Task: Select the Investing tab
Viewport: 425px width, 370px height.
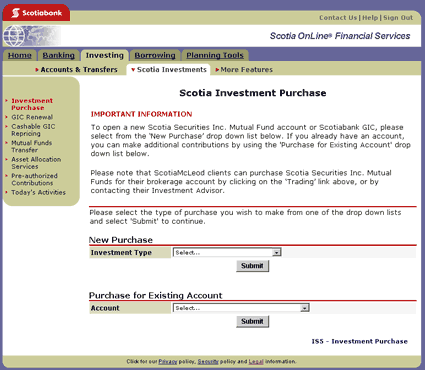Action: (x=105, y=55)
